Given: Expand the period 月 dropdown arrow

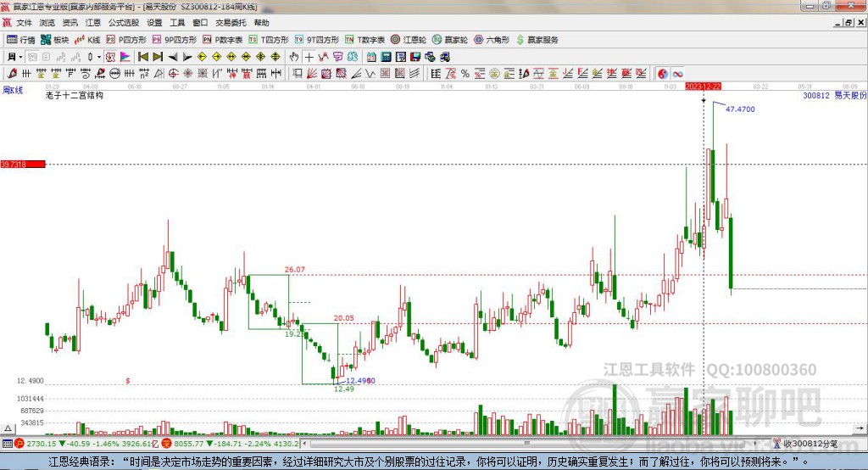Looking at the screenshot, I should pyautogui.click(x=20, y=57).
